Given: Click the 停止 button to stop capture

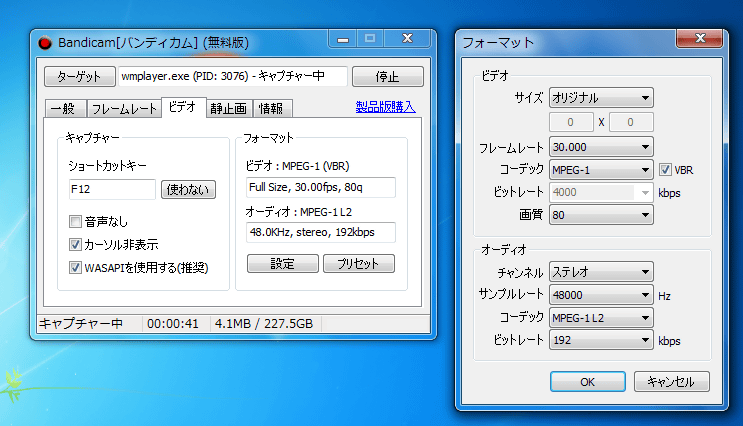Looking at the screenshot, I should tap(388, 76).
